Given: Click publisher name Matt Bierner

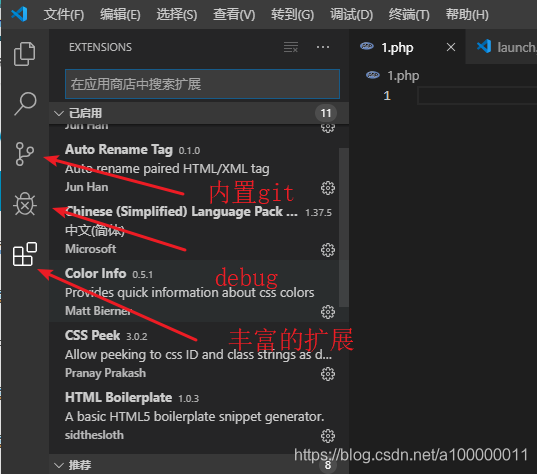Looking at the screenshot, I should point(98,311).
